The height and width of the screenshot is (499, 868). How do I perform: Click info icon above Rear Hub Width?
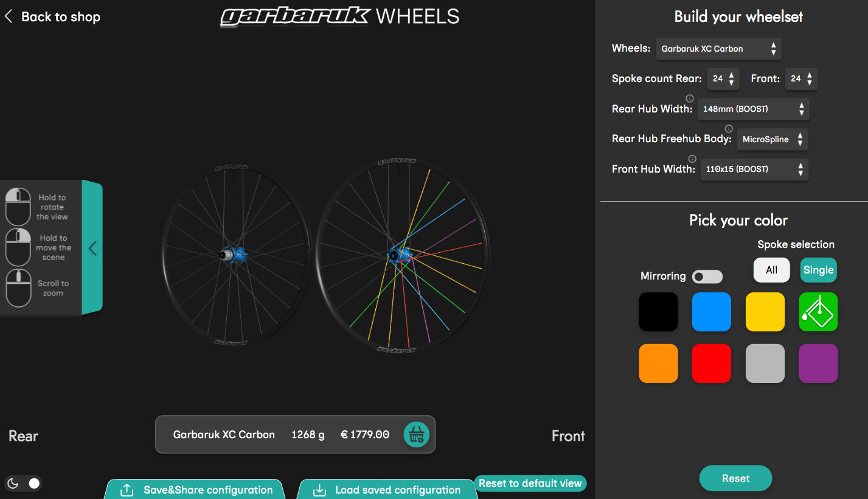click(x=689, y=98)
